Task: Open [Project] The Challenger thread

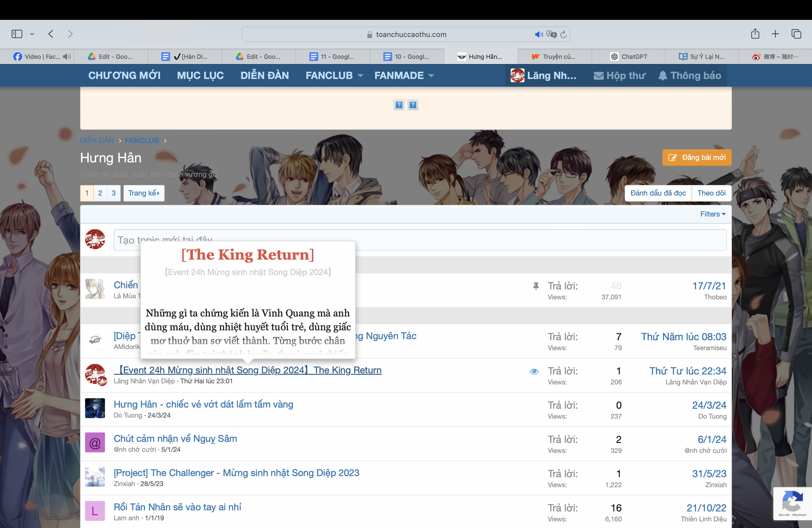Action: pos(236,473)
